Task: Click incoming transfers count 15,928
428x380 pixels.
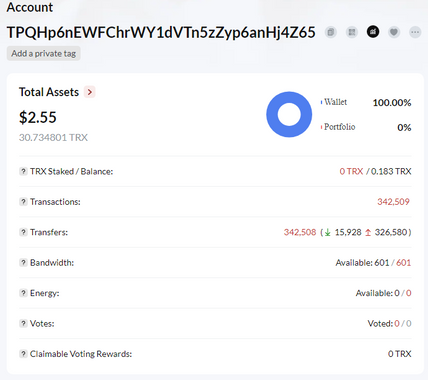Action: (x=348, y=232)
